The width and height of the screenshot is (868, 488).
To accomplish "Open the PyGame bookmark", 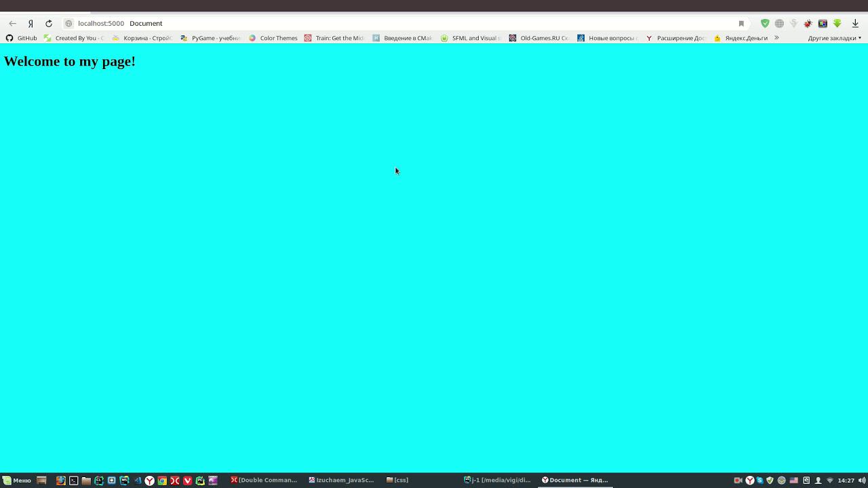I will (210, 38).
